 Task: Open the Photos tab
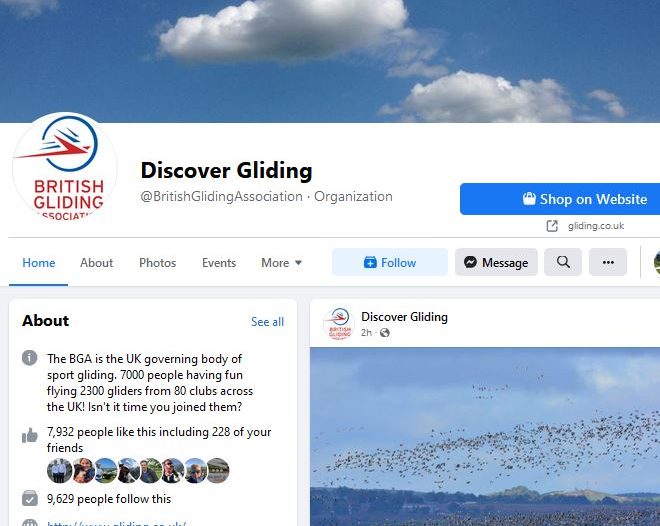[157, 263]
